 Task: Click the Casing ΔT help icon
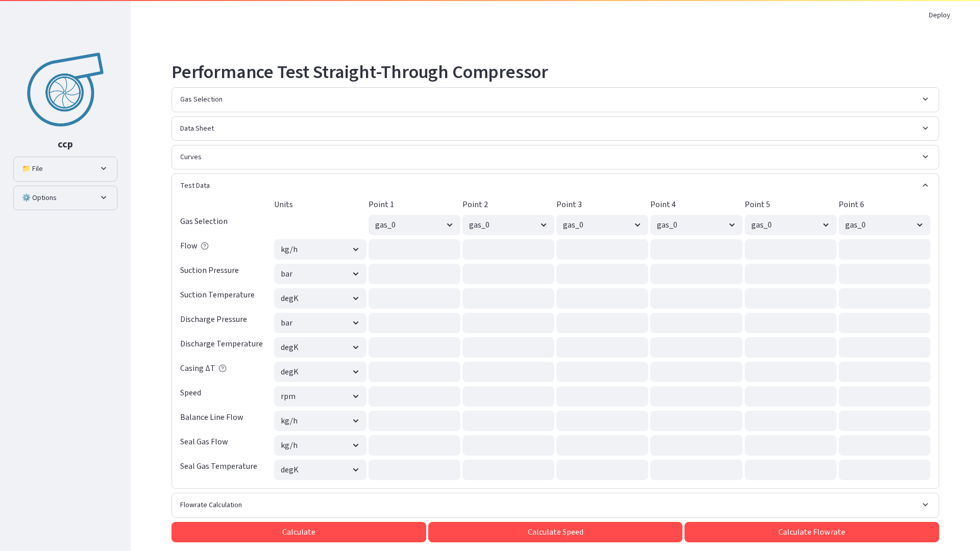coord(223,368)
